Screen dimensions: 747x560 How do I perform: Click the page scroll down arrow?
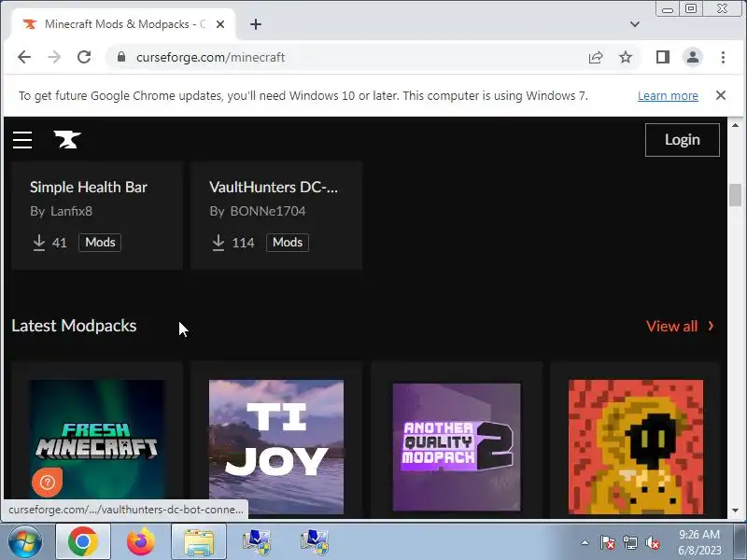[x=735, y=511]
